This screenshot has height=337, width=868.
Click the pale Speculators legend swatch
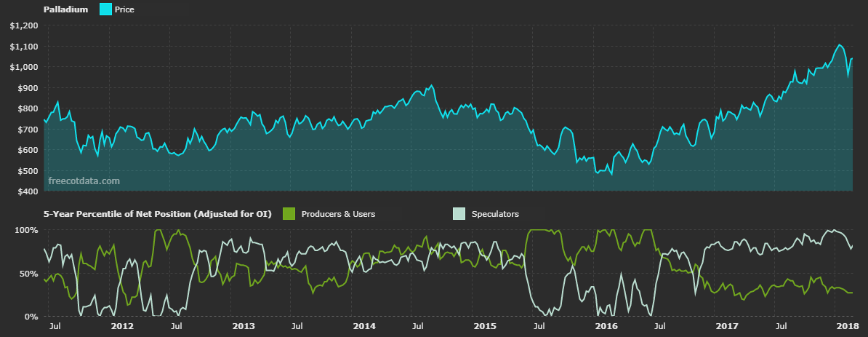pos(459,213)
